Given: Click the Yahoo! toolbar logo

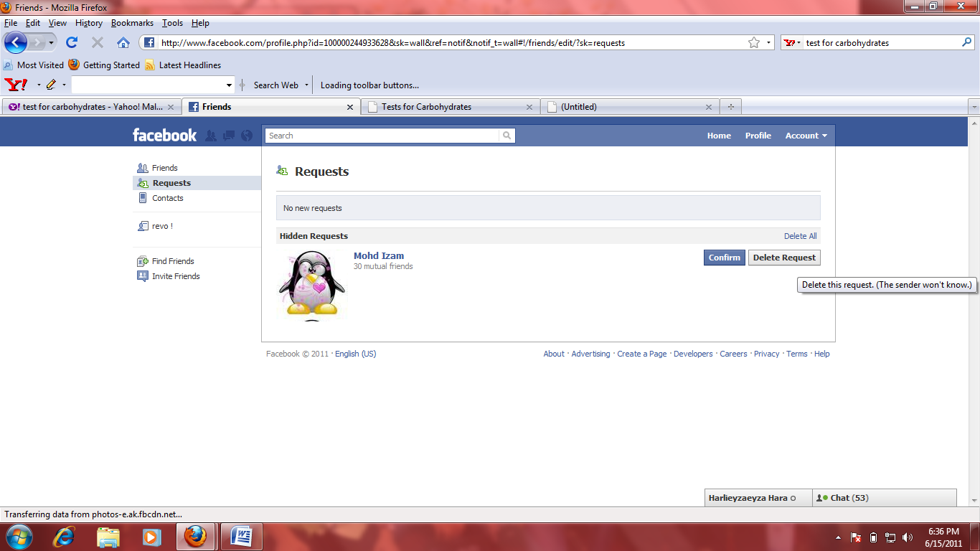Looking at the screenshot, I should (x=16, y=85).
